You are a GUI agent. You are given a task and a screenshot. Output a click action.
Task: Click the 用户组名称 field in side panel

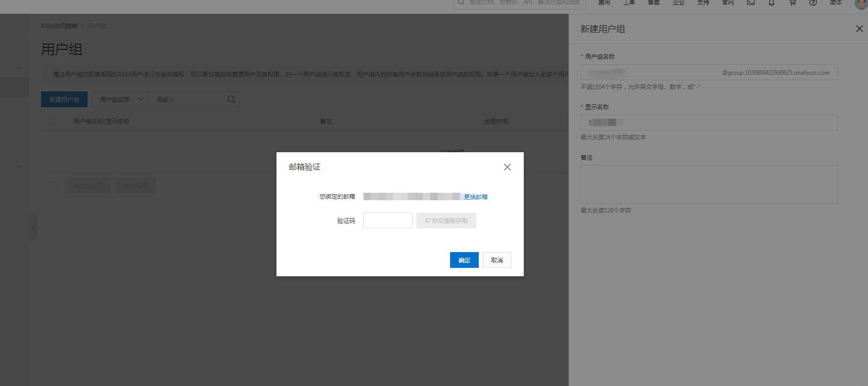point(709,72)
